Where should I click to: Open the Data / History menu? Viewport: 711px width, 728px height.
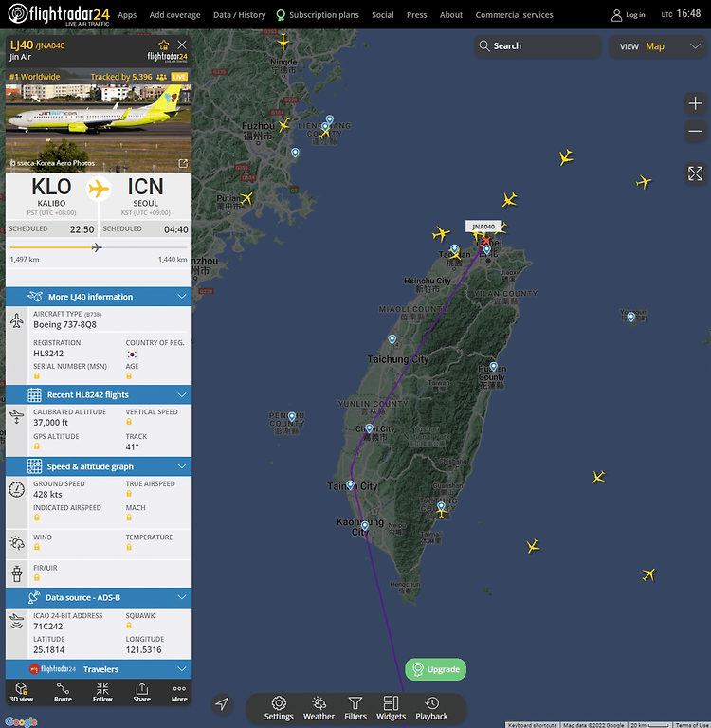click(x=239, y=15)
